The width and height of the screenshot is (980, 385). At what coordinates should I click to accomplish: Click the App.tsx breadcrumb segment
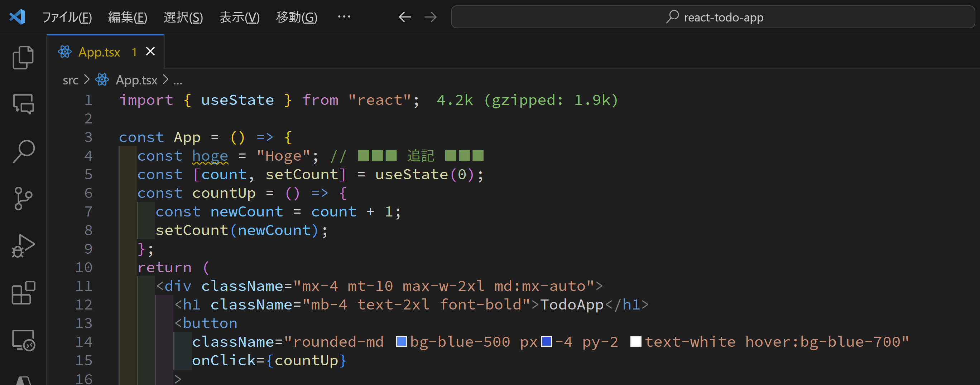(x=136, y=80)
